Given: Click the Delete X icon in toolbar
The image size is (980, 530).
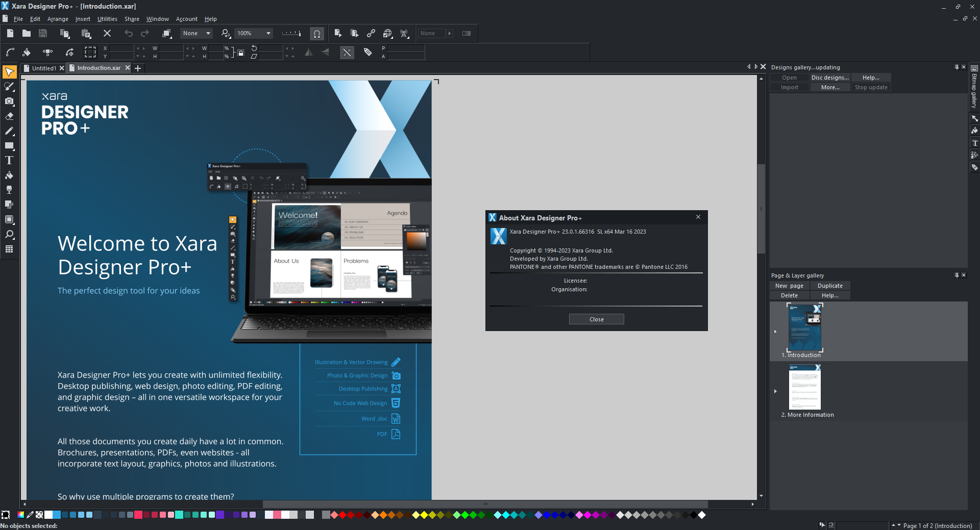Looking at the screenshot, I should click(x=107, y=33).
